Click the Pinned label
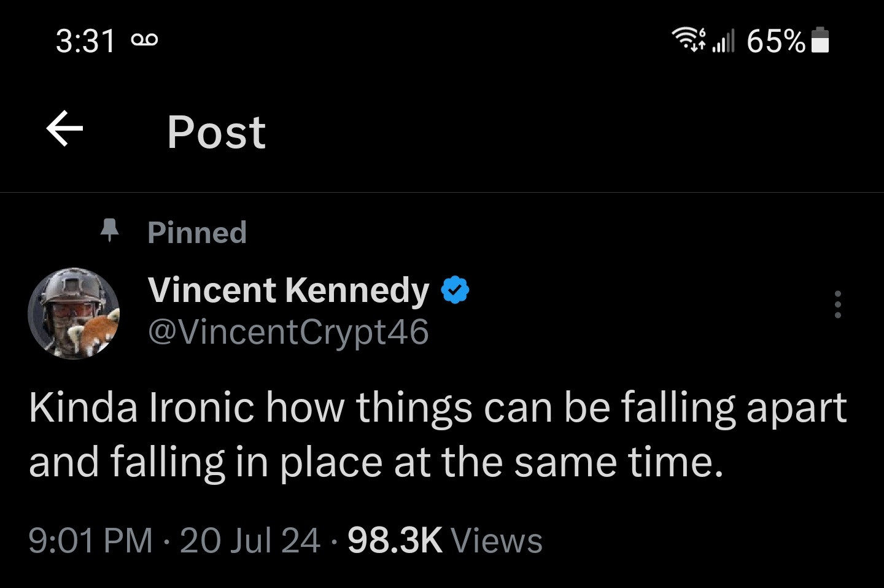This screenshot has width=884, height=588. pos(196,233)
